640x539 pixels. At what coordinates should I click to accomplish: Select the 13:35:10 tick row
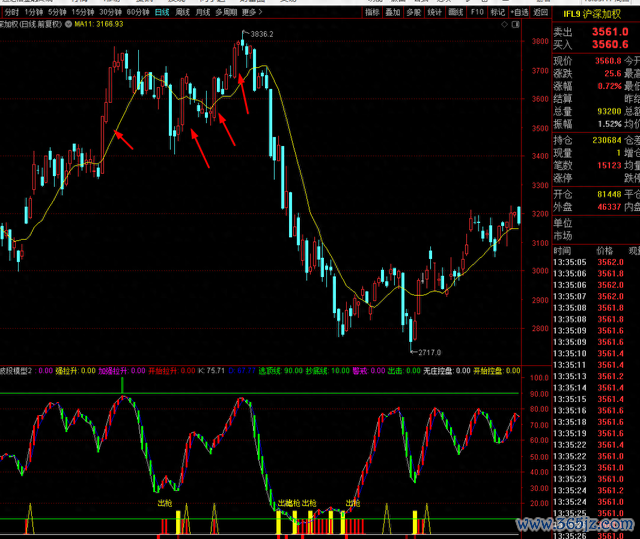click(596, 353)
